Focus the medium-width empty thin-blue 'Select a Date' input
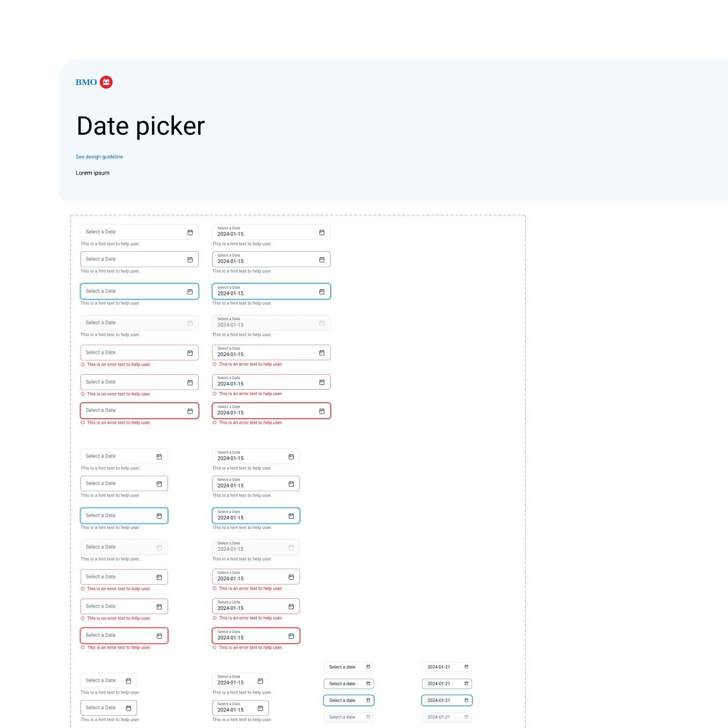The image size is (728, 728). point(124,483)
